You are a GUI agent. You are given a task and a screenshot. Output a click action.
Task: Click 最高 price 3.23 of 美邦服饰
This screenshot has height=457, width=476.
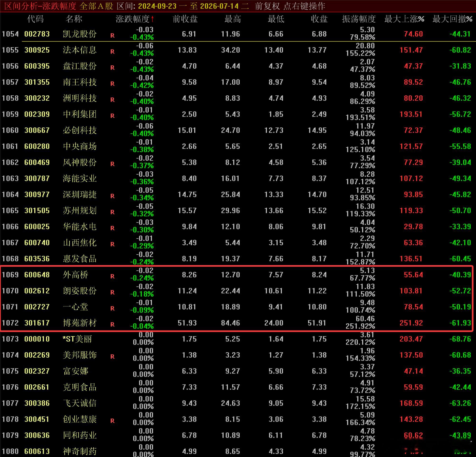point(232,355)
